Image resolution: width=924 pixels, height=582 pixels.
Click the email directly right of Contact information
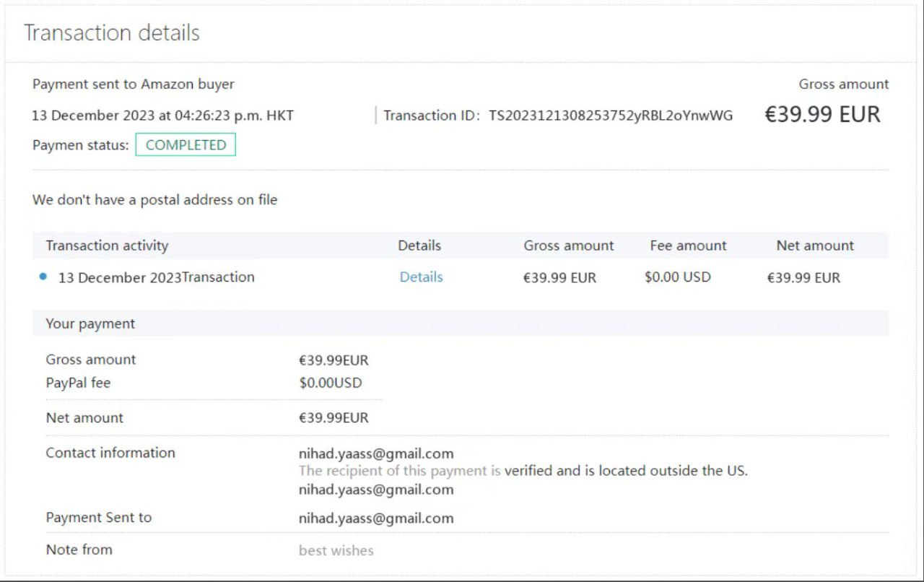(376, 453)
